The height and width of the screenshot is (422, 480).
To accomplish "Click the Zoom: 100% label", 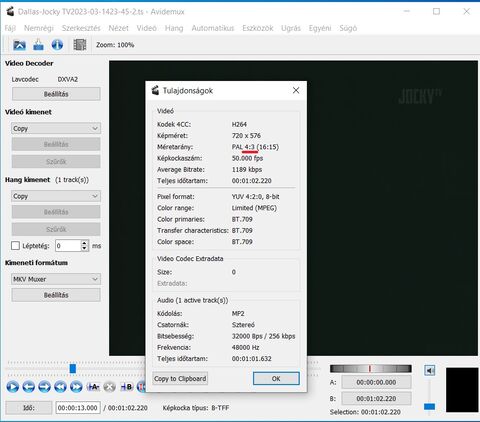I will pos(115,45).
